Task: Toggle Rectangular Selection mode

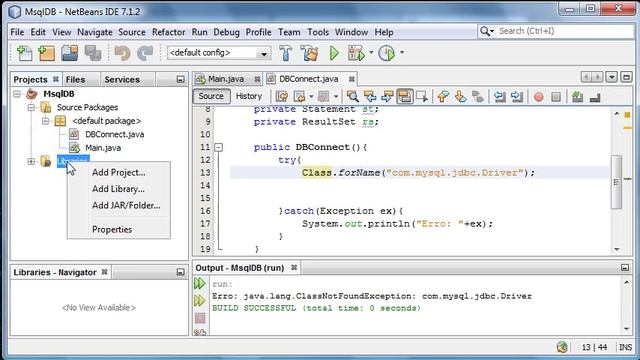Action: (x=422, y=97)
